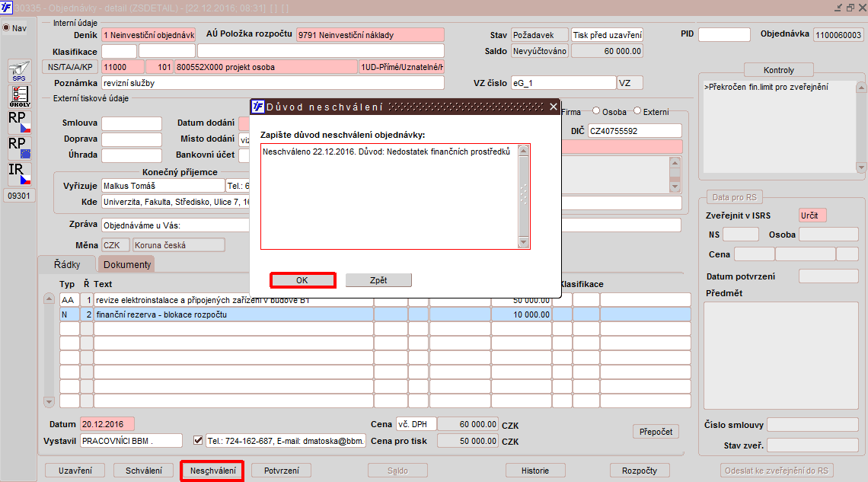The image size is (868, 482).
Task: Click the Neschválení button
Action: [212, 471]
